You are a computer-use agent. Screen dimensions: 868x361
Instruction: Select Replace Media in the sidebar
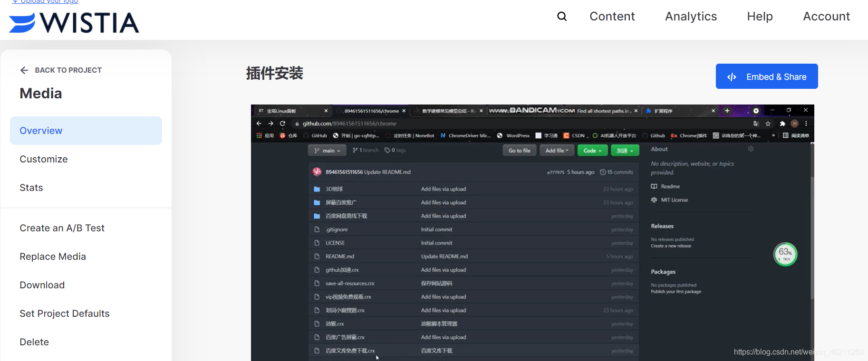pos(53,256)
